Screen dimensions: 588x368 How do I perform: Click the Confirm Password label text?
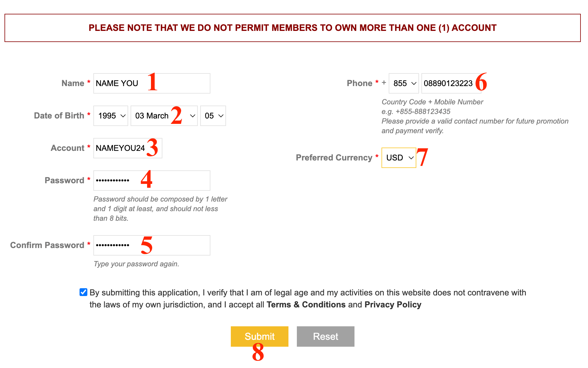pos(47,245)
